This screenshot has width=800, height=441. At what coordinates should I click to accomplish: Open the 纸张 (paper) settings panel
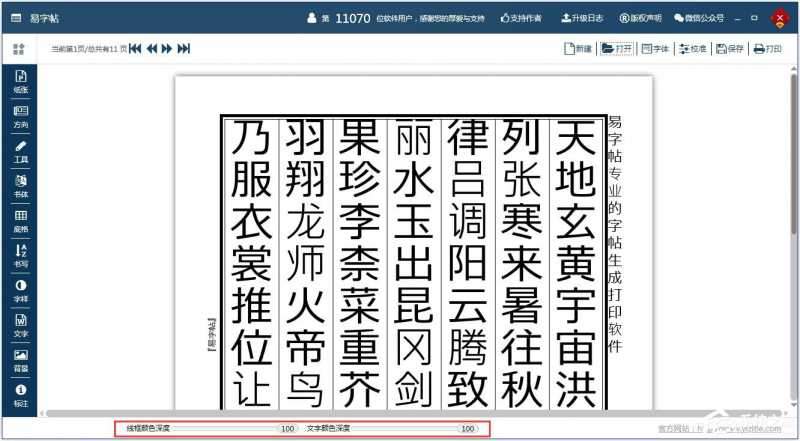tap(20, 82)
